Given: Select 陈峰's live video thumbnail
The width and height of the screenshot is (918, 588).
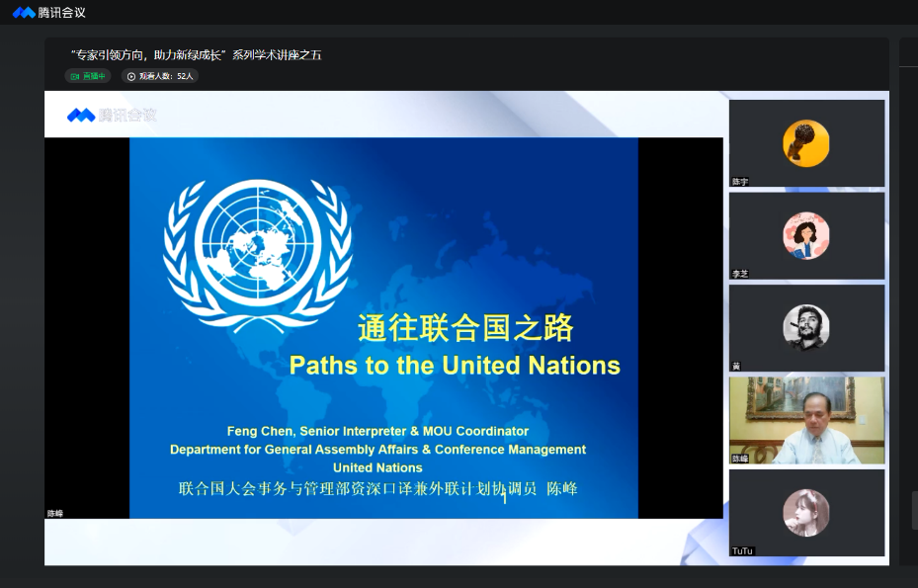Looking at the screenshot, I should (x=806, y=421).
